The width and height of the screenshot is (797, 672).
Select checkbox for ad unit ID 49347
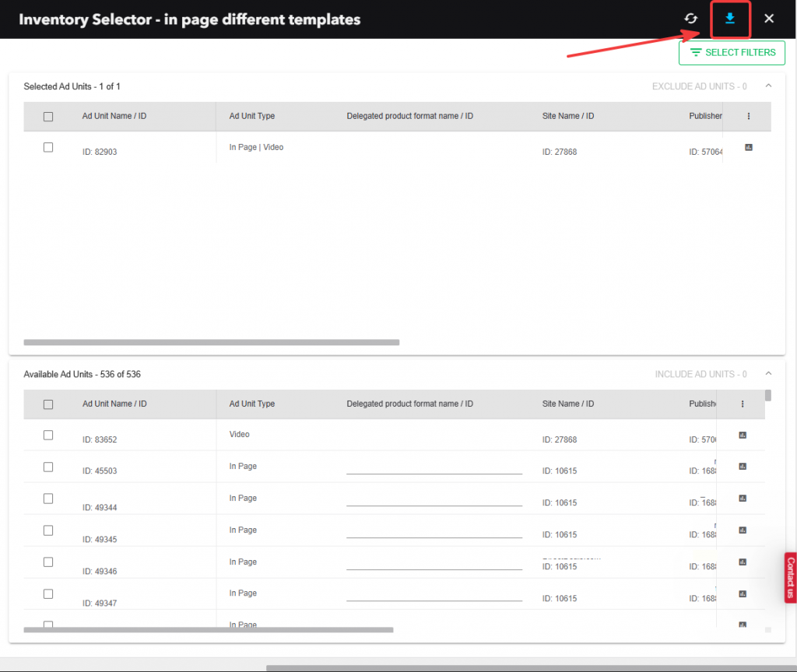(48, 593)
